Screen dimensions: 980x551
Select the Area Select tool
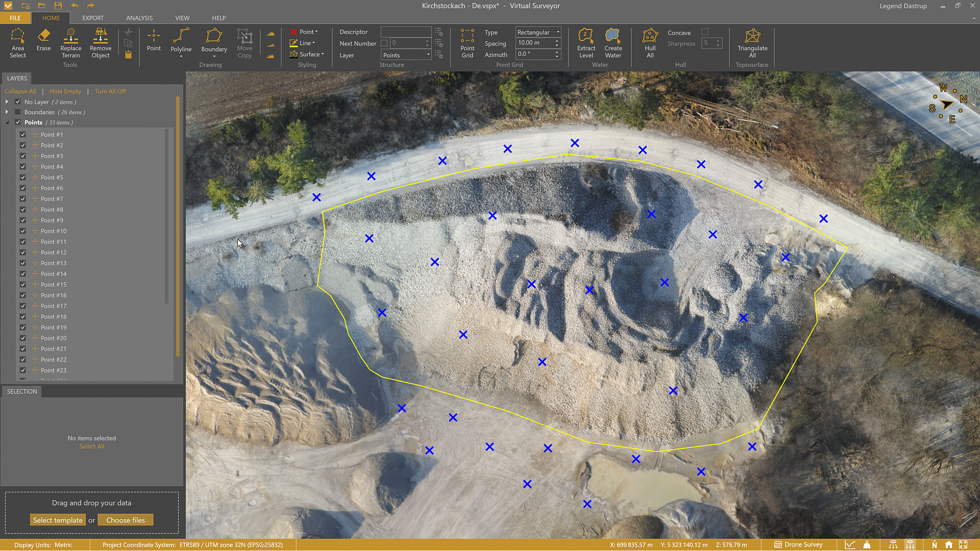pyautogui.click(x=17, y=42)
